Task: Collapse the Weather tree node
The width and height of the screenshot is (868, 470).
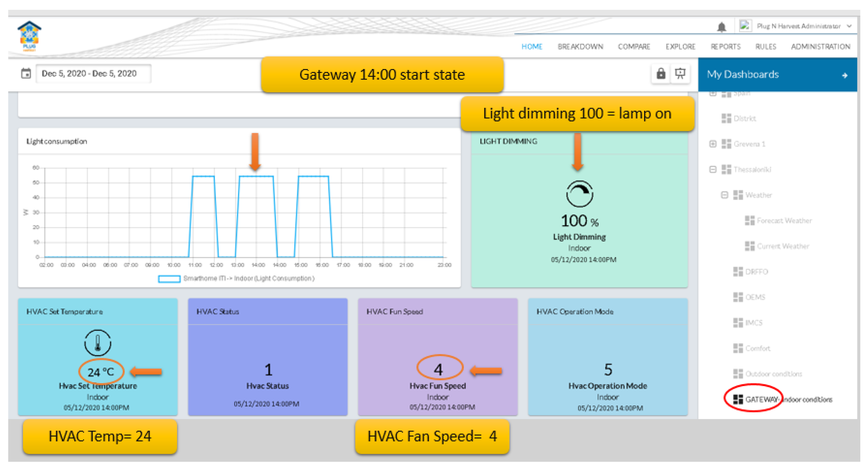Action: (724, 195)
